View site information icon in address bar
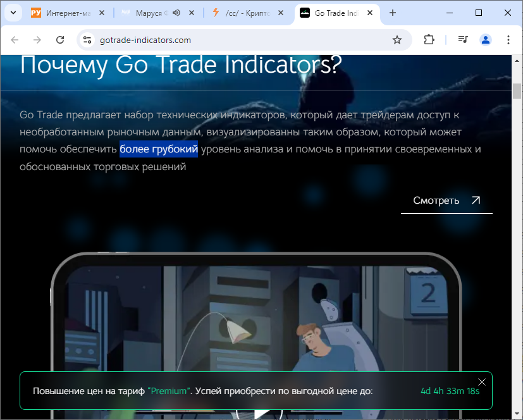This screenshot has width=523, height=420. (87, 40)
